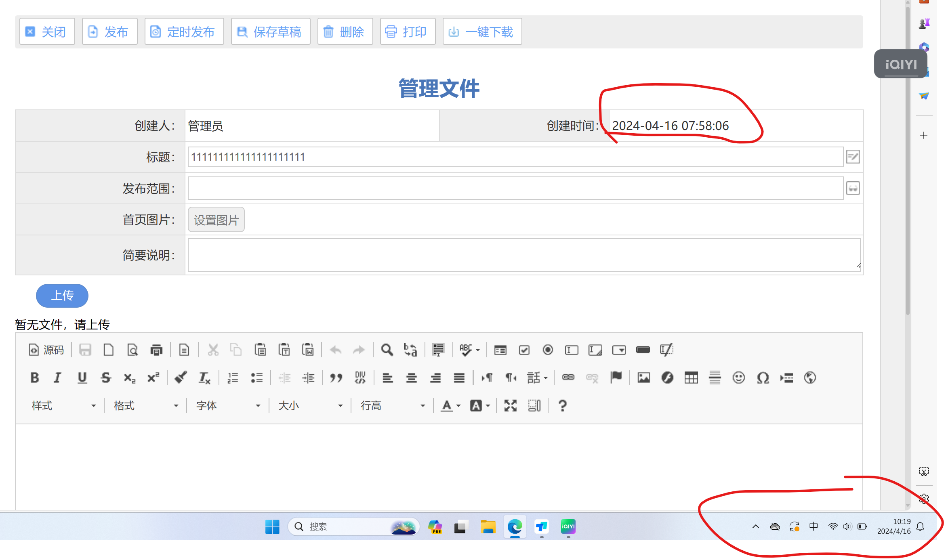946x560 pixels.
Task: Toggle underline formatting
Action: (x=82, y=378)
